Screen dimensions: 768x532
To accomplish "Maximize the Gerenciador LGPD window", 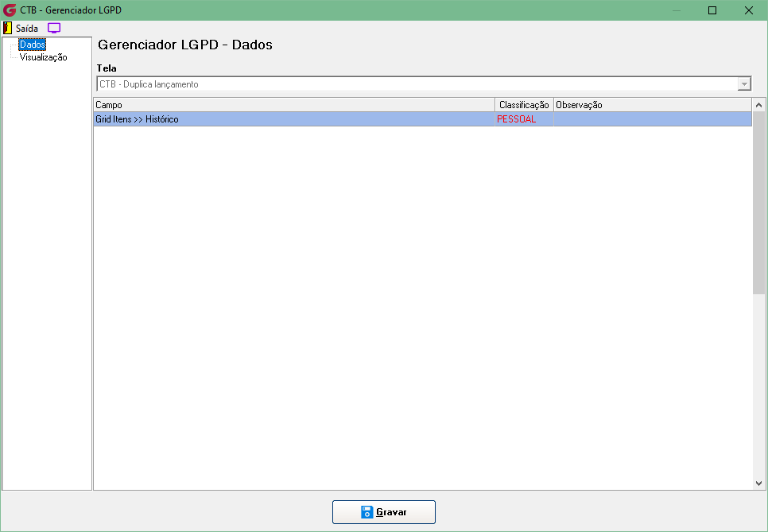I will [x=712, y=10].
